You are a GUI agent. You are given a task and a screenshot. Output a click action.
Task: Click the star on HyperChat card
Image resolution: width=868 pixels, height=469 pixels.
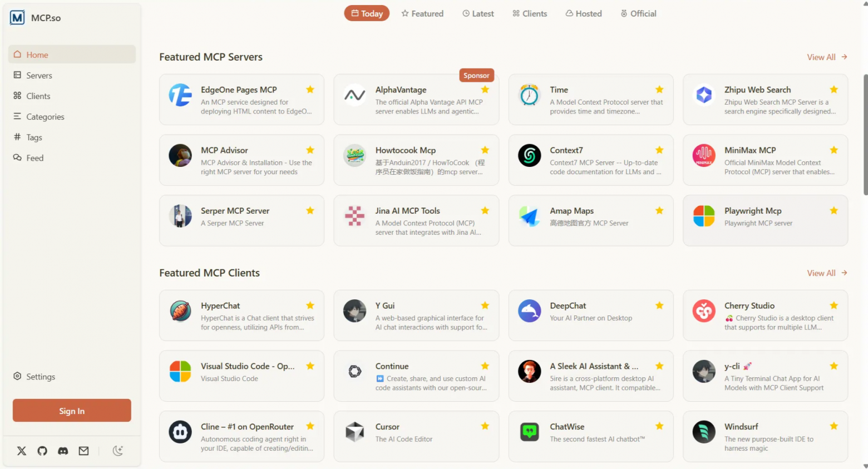(310, 305)
